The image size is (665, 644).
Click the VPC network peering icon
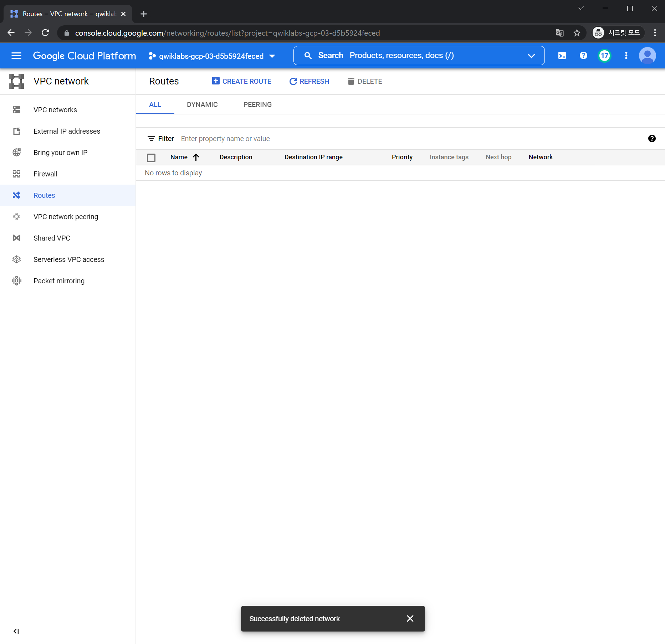(x=16, y=217)
